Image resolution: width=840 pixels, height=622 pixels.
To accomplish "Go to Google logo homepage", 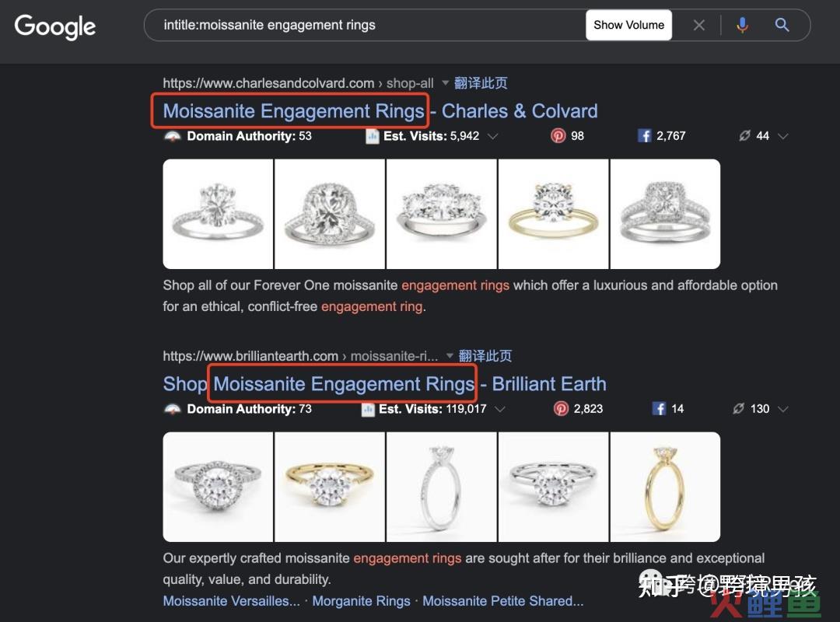I will pyautogui.click(x=55, y=26).
